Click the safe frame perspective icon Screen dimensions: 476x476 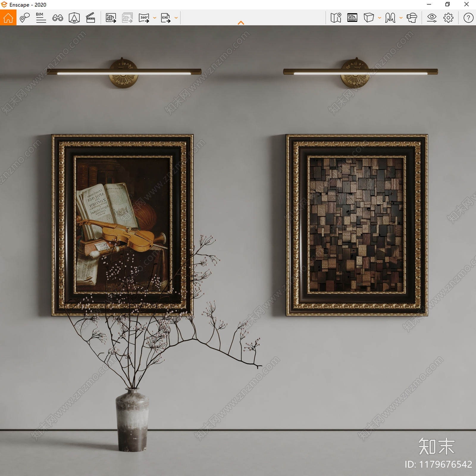click(x=74, y=18)
